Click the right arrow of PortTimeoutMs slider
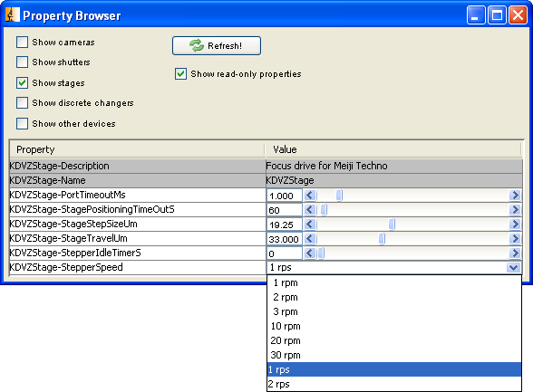 coord(515,196)
